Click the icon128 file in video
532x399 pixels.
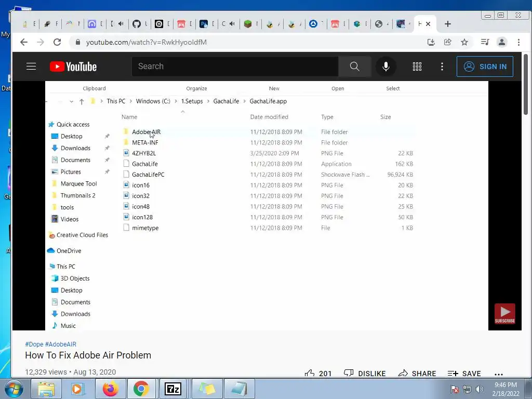tap(142, 217)
